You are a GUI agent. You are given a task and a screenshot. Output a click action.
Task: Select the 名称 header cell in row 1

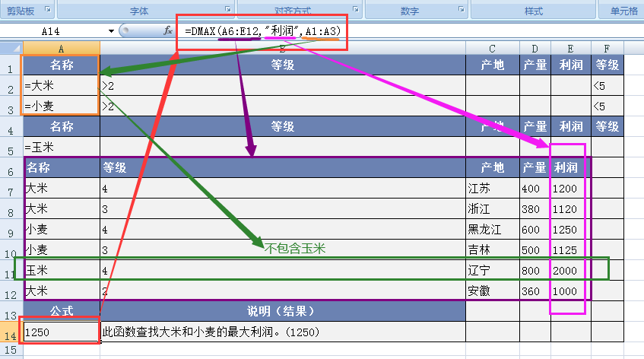point(61,65)
